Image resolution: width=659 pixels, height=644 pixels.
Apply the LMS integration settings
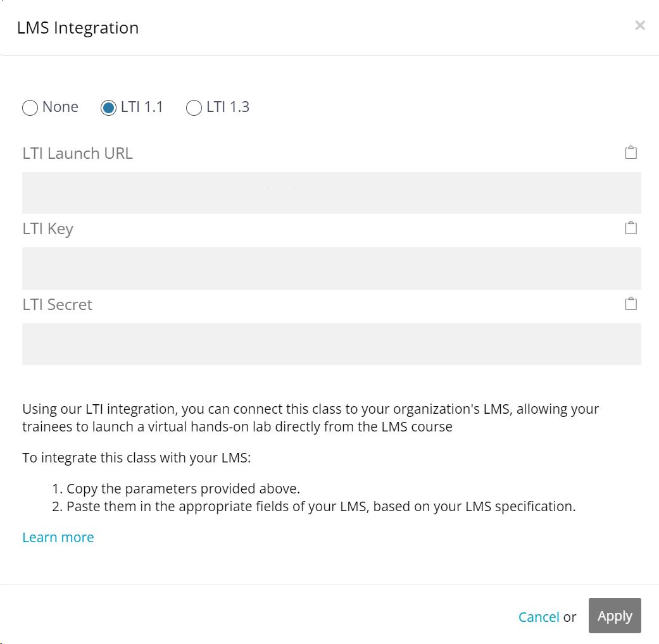[615, 616]
